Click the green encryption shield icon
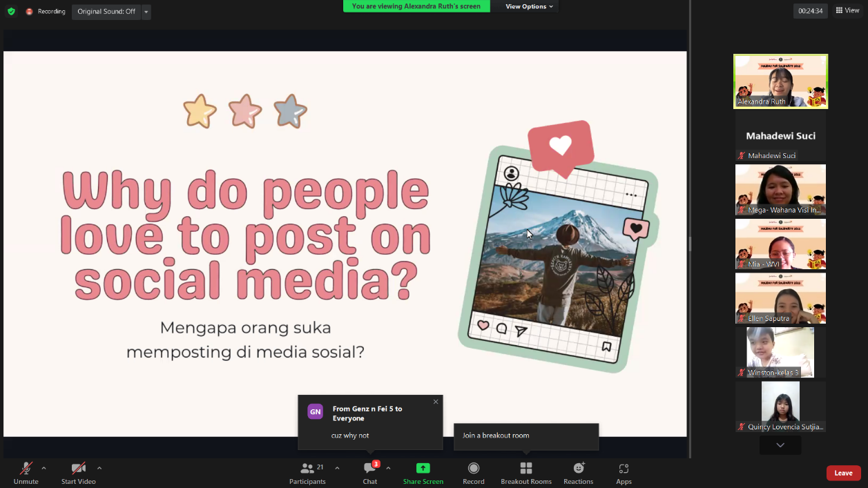 pyautogui.click(x=11, y=12)
